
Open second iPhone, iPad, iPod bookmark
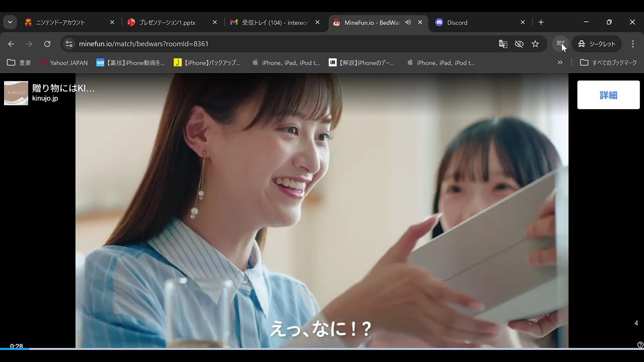click(441, 63)
